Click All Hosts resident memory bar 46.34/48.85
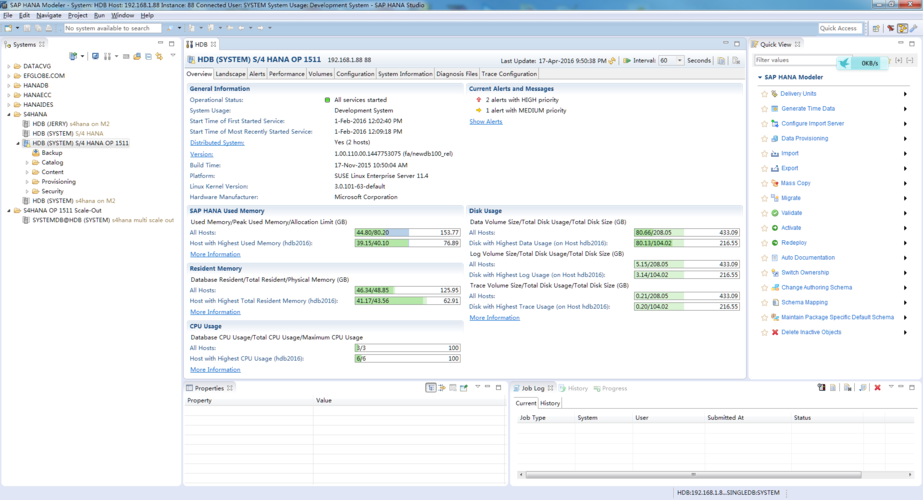The height and width of the screenshot is (500, 923). pos(407,290)
